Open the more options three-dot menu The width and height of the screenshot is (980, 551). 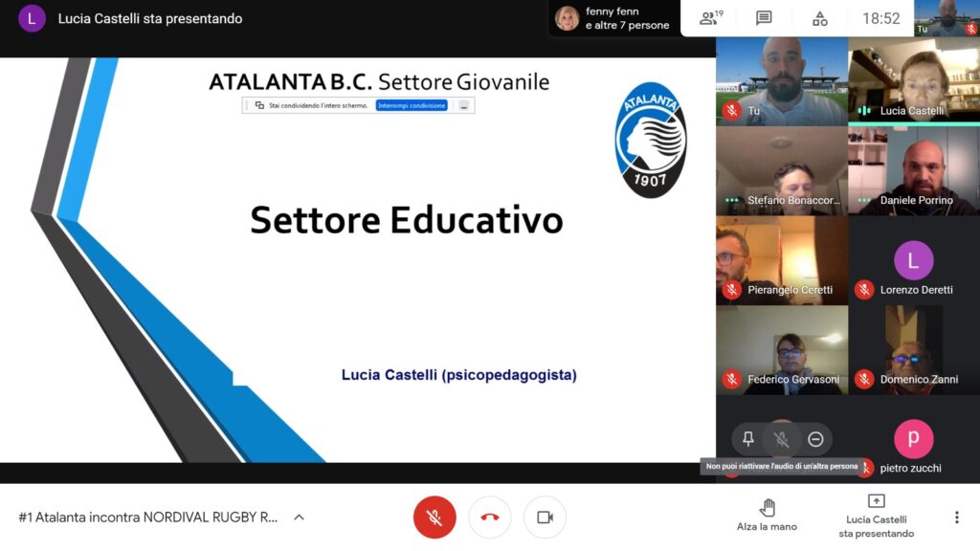click(x=956, y=518)
